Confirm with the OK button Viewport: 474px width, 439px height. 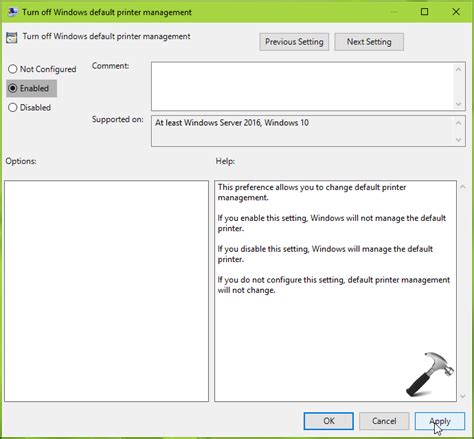[x=329, y=421]
